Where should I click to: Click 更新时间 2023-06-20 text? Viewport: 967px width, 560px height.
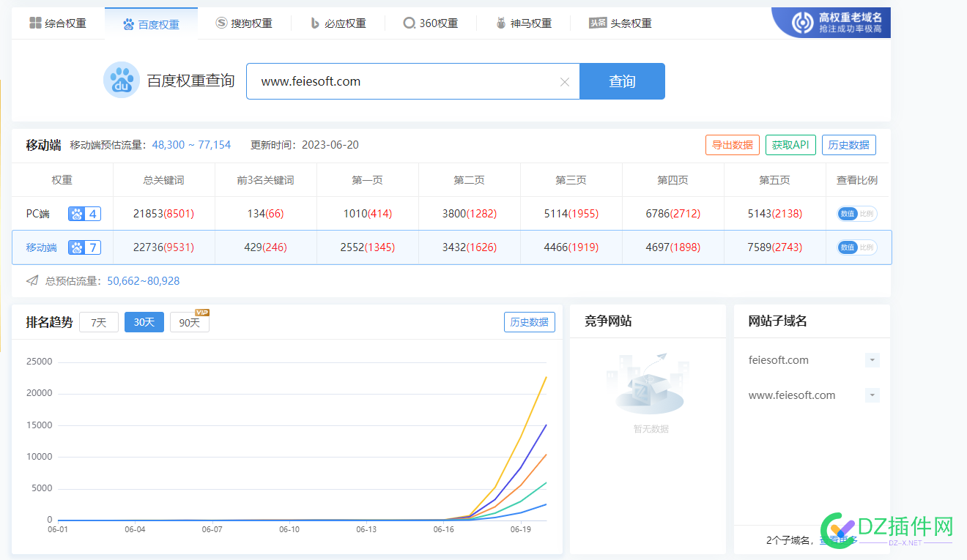click(x=305, y=145)
